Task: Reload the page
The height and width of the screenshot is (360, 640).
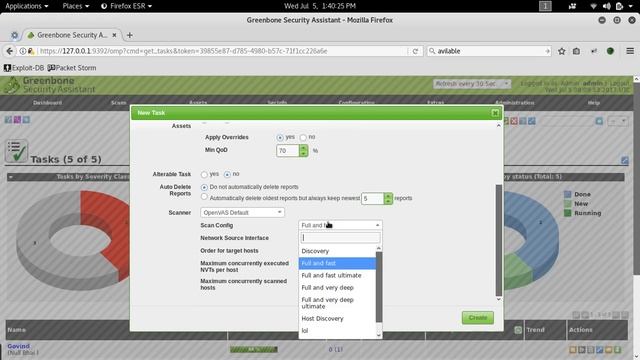Action: pyautogui.click(x=415, y=51)
